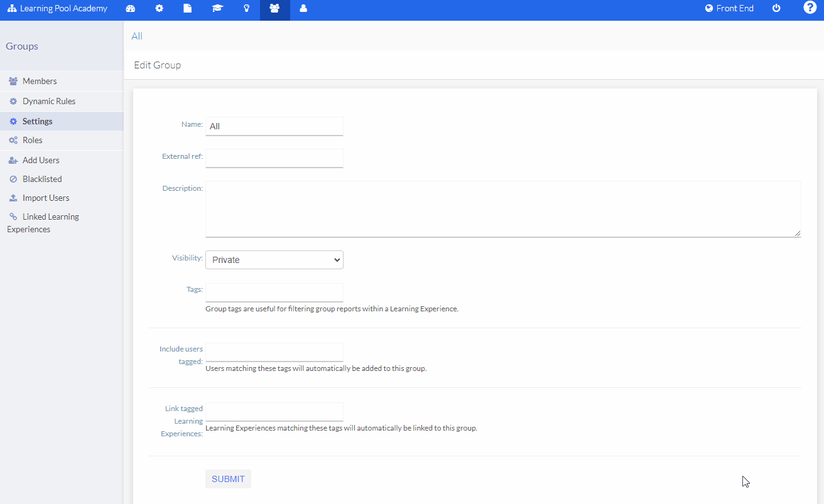Click into the External ref field

tap(274, 158)
